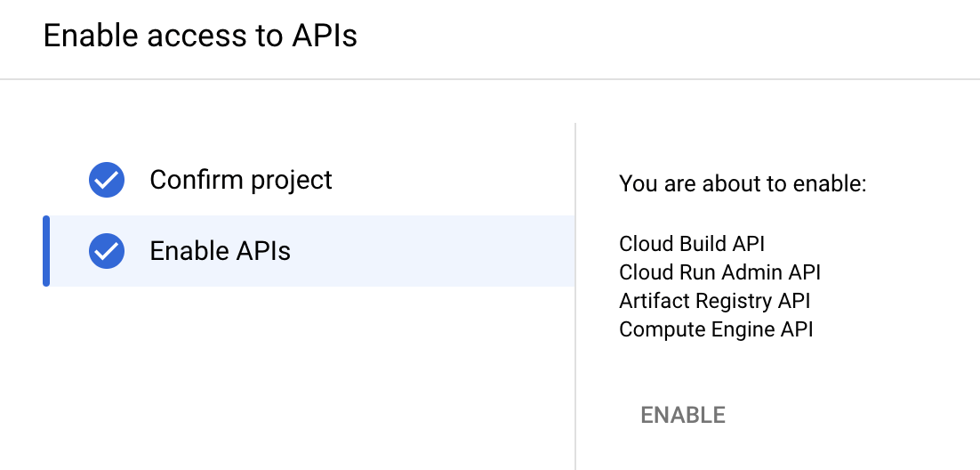Select the Enable APIs step label
980x470 pixels.
(220, 251)
